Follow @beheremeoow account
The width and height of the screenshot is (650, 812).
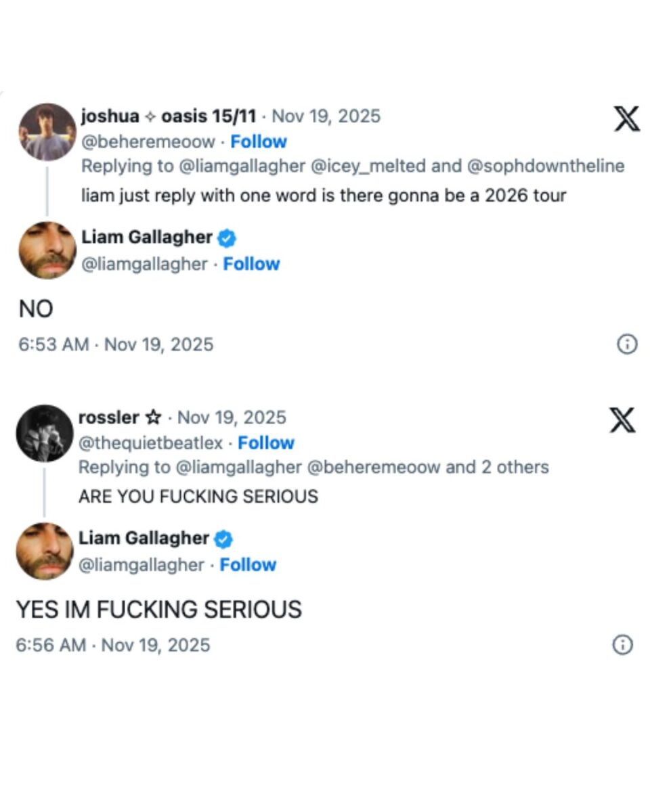coord(259,141)
